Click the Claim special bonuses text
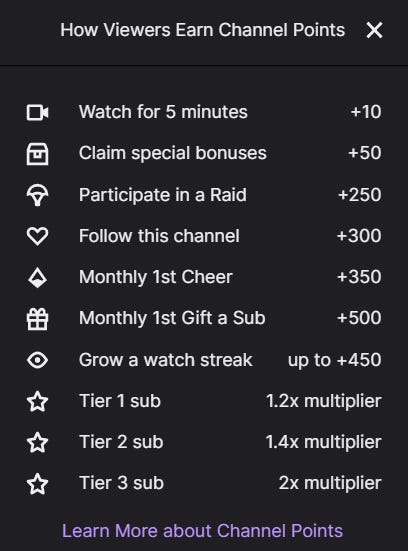 (x=173, y=154)
